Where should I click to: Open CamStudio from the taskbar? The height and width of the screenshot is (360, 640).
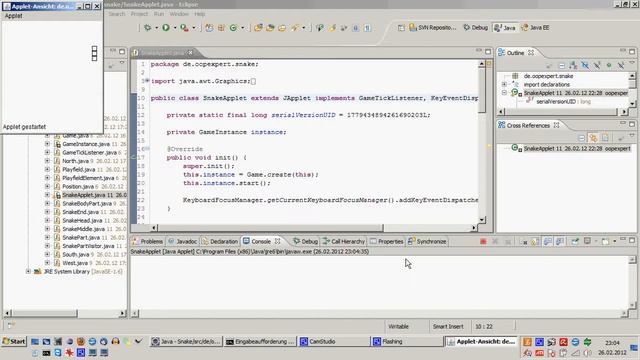pyautogui.click(x=334, y=342)
